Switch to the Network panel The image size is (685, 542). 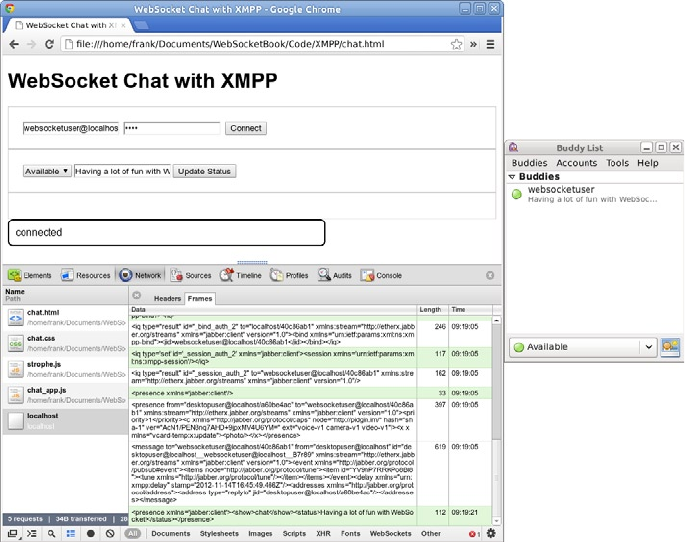pos(140,275)
